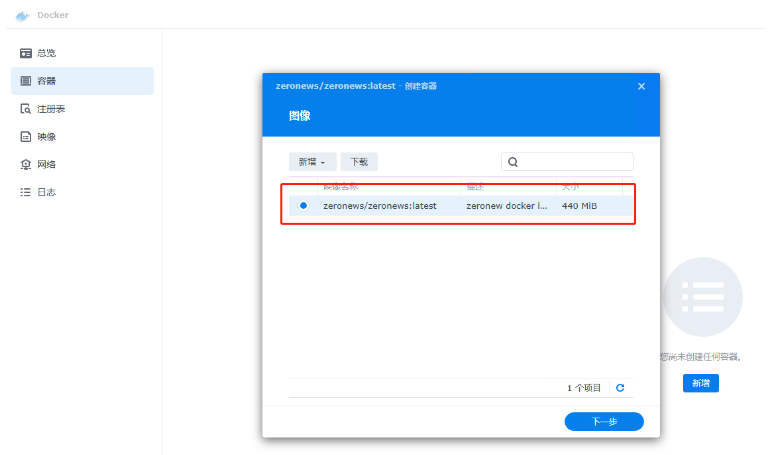This screenshot has width=773, height=455.
Task: Click the 容器 container sidebar icon
Action: click(x=26, y=81)
